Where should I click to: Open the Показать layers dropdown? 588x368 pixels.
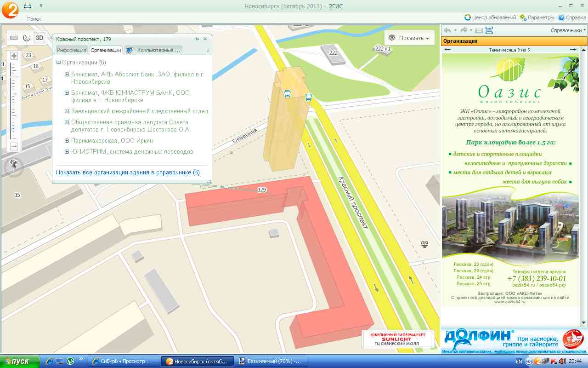[409, 38]
